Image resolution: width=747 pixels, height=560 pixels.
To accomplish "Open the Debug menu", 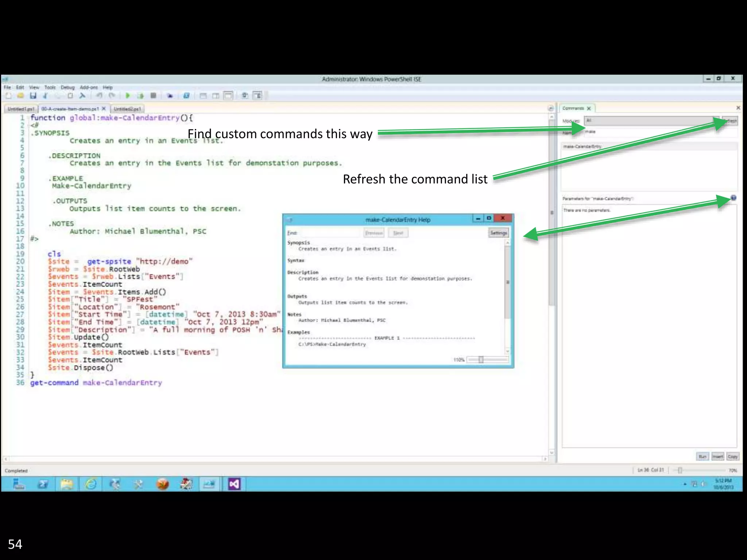I will coord(67,87).
